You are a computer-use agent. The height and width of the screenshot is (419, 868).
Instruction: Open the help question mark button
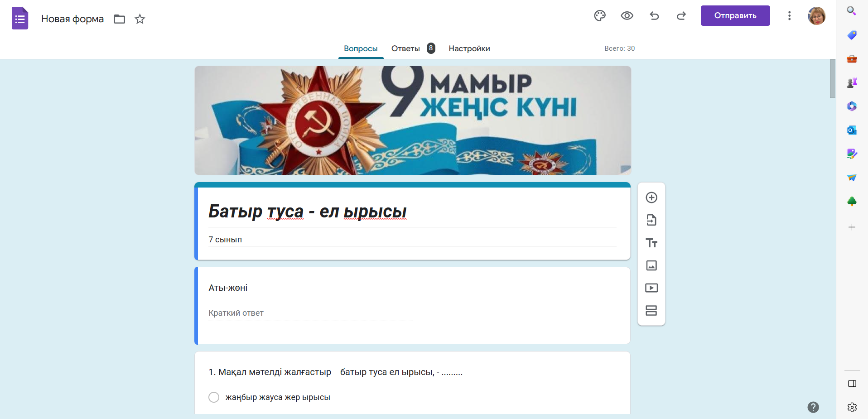[x=813, y=407]
